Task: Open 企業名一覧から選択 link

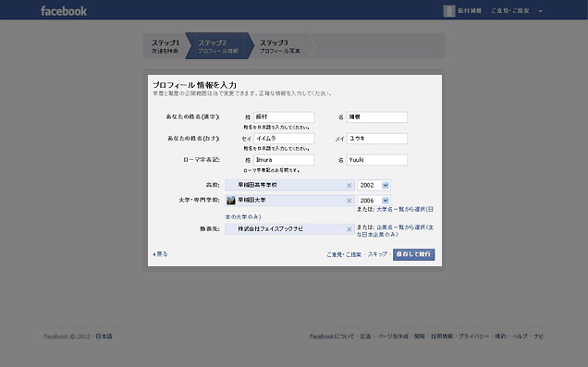Action: pos(405,227)
